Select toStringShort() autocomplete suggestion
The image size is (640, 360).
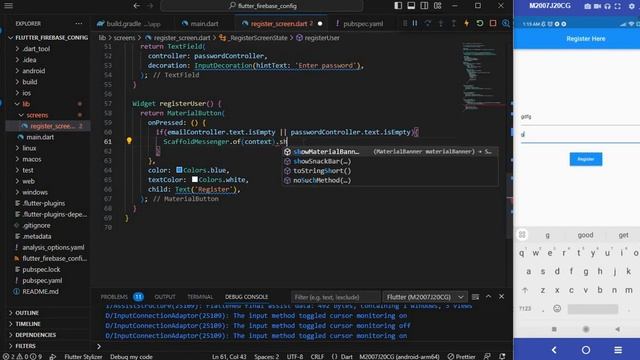(390, 171)
